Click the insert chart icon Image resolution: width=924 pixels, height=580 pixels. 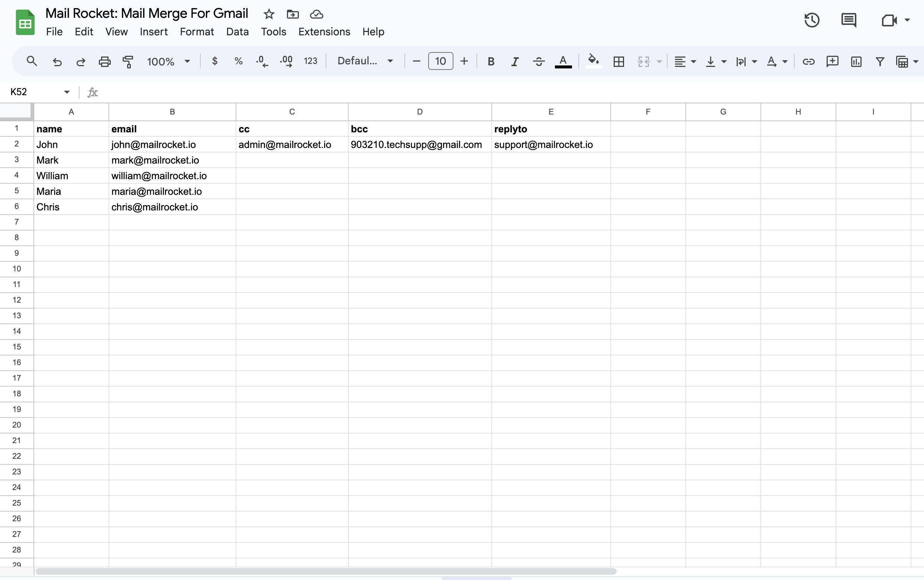pyautogui.click(x=856, y=61)
